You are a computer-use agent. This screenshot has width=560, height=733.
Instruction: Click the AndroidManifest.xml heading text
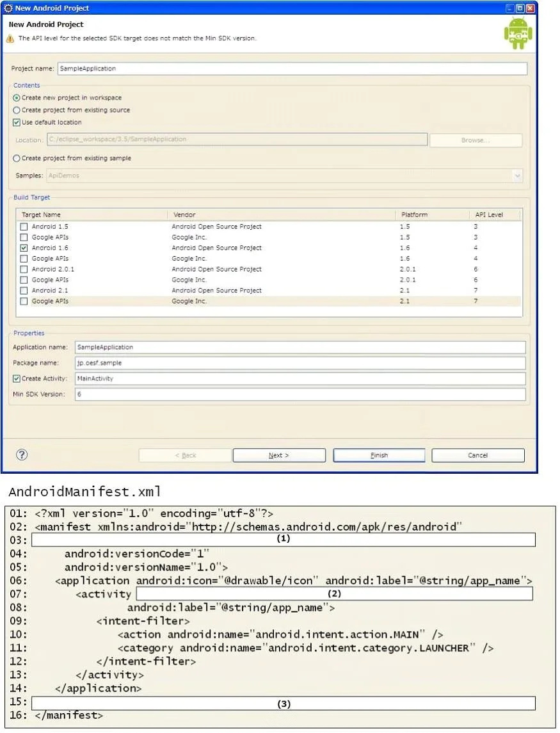84,492
